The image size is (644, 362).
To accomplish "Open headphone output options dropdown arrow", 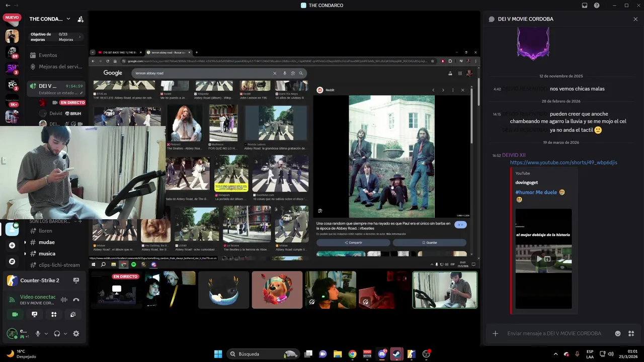I will (x=65, y=333).
